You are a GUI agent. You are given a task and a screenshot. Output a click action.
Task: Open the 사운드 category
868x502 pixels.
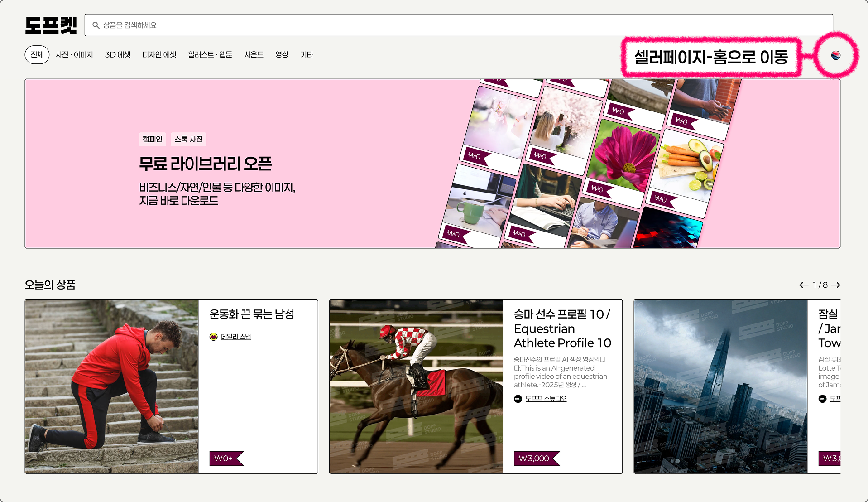(254, 55)
